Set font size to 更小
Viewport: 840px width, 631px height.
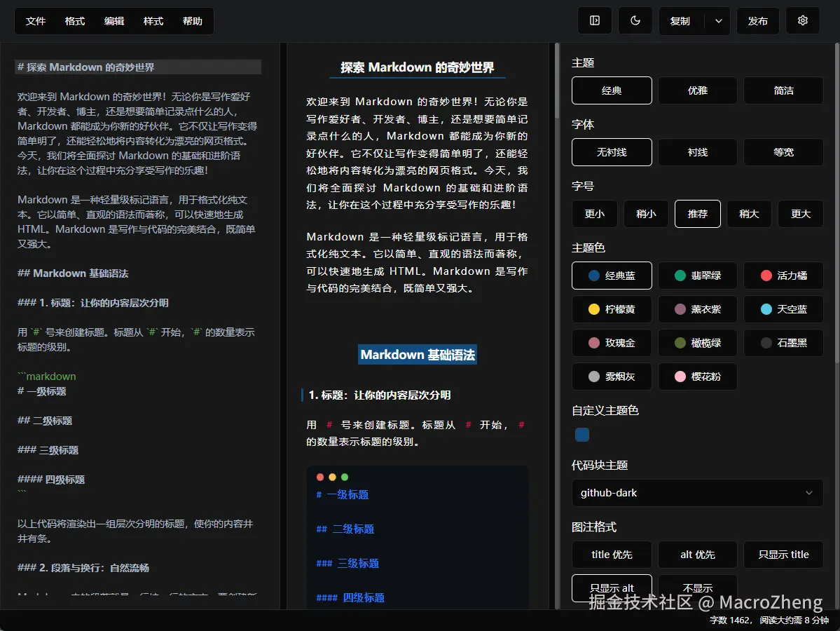coord(595,214)
